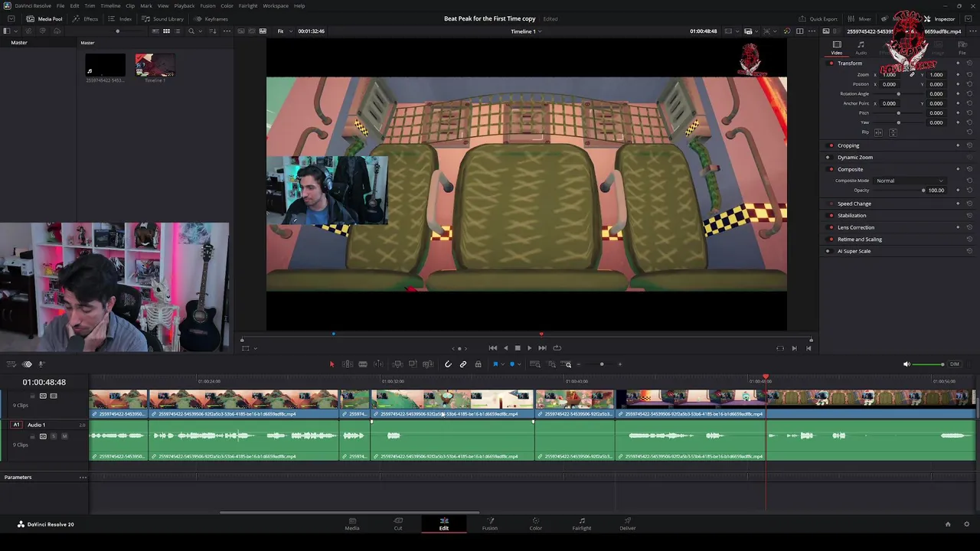980x551 pixels.
Task: Click the Flip horizontal icon
Action: pyautogui.click(x=879, y=132)
